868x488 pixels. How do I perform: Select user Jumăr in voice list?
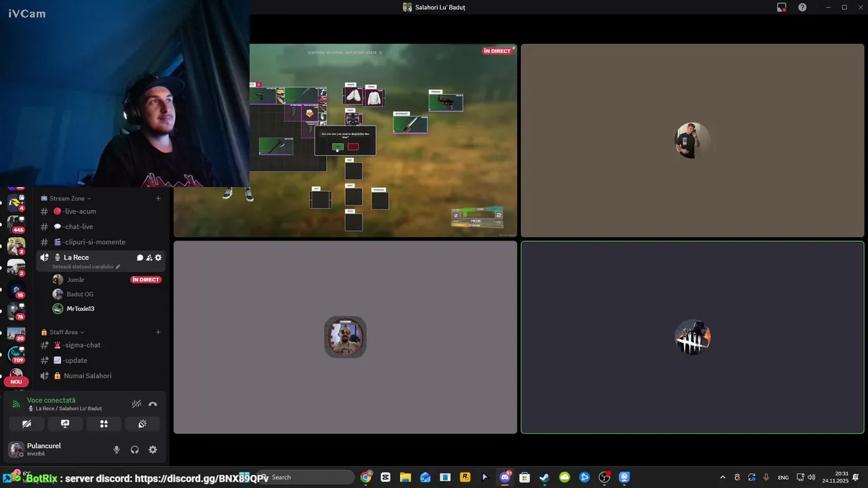click(75, 280)
